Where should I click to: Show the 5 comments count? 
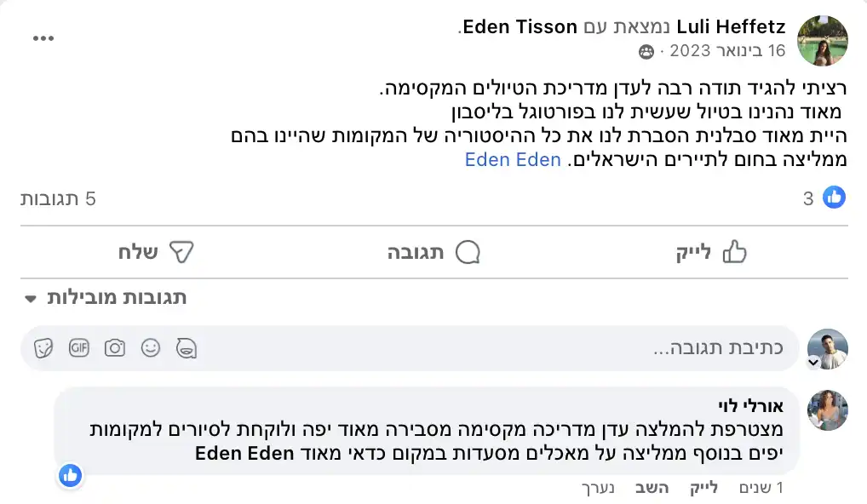pos(58,199)
